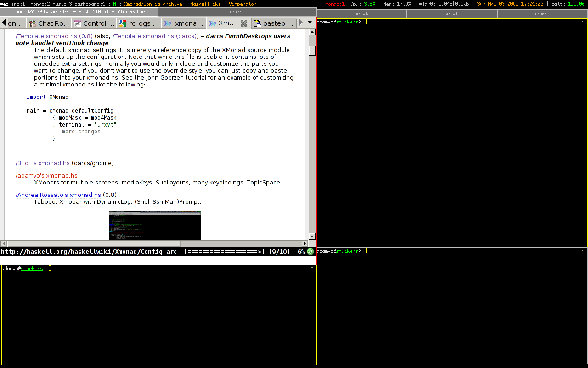Click the horizontal scrollbar right arrow
Image resolution: width=588 pixels, height=368 pixels.
pyautogui.click(x=305, y=243)
